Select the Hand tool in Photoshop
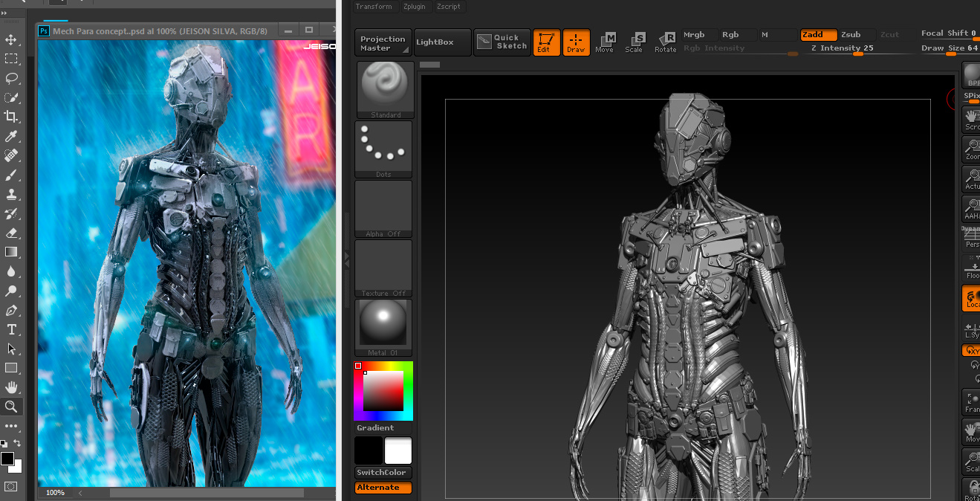Viewport: 980px width, 501px height. click(11, 387)
